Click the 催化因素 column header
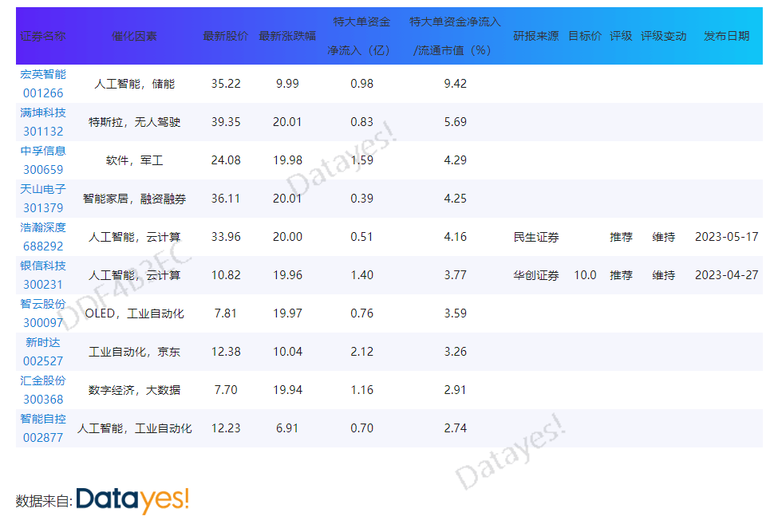This screenshot has width=778, height=532. (134, 37)
